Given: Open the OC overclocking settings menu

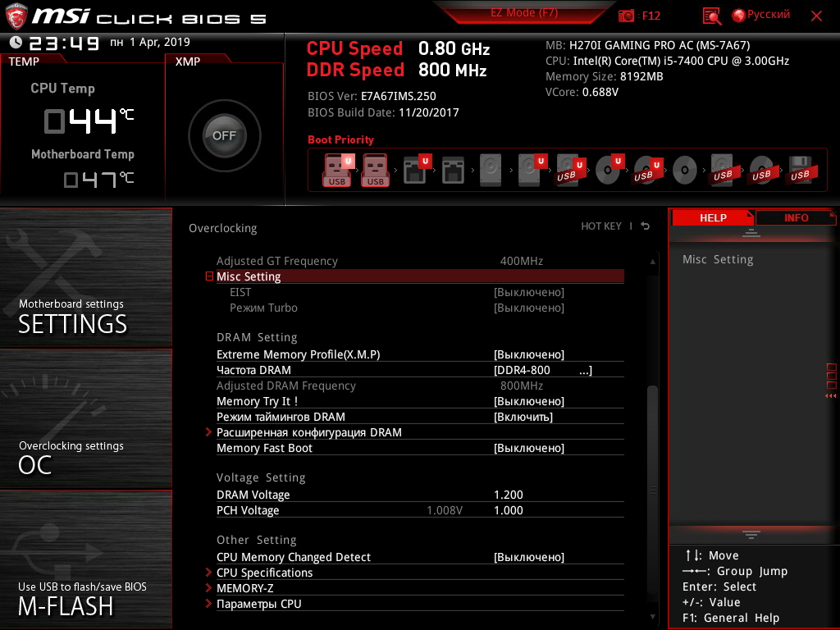Looking at the screenshot, I should click(x=85, y=419).
